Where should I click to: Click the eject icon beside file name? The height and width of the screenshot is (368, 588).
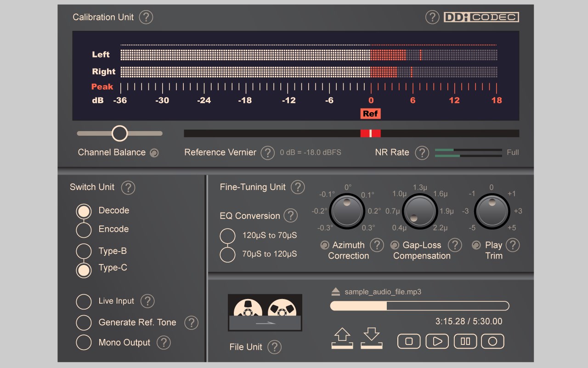tap(335, 292)
